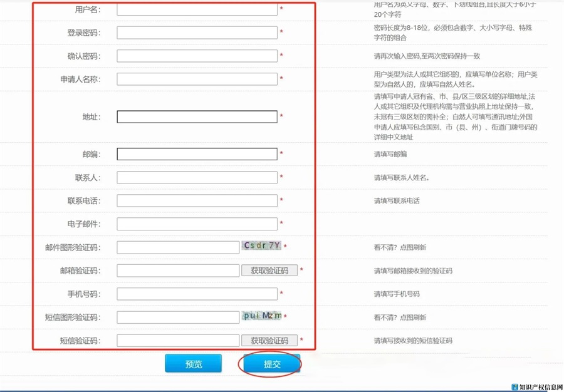Image resolution: width=564 pixels, height=392 pixels.
Task: Focus the 登录密码 password field
Action: pyautogui.click(x=197, y=33)
